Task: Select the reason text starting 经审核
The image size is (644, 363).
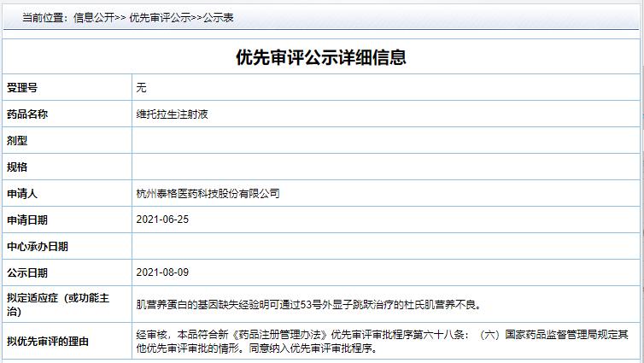Action: 383,342
